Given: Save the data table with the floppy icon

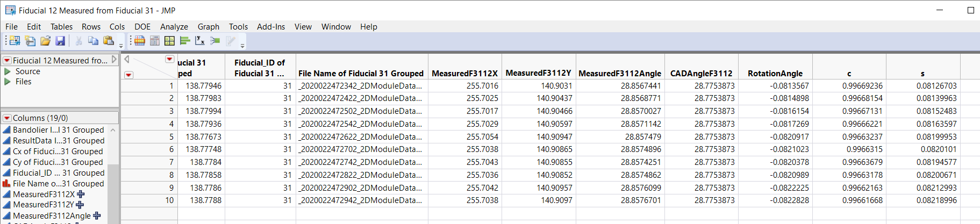Looking at the screenshot, I should pos(60,41).
